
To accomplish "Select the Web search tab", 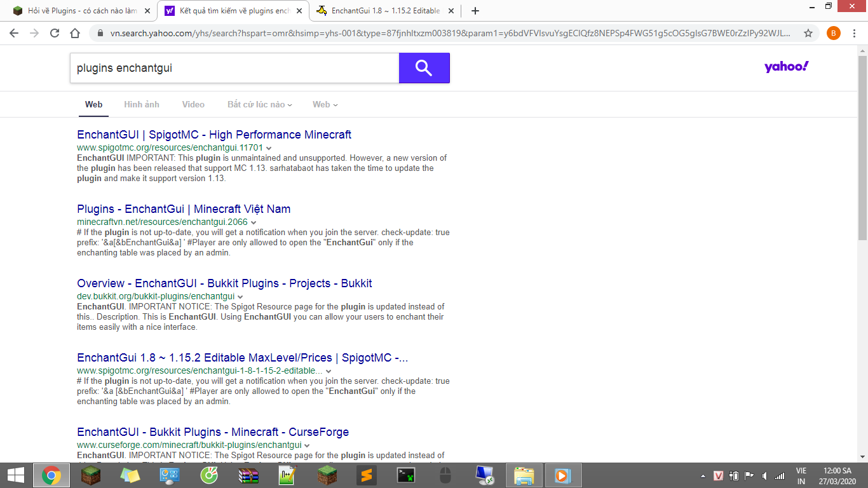I will point(94,104).
